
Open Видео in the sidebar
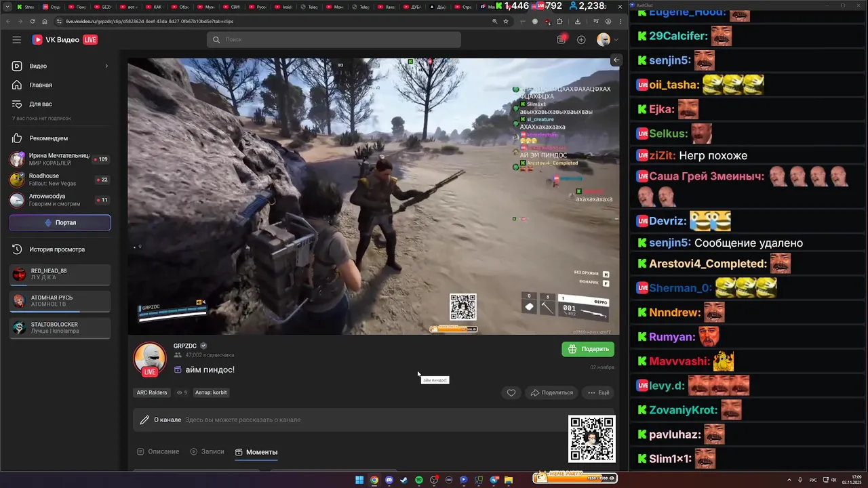point(60,66)
